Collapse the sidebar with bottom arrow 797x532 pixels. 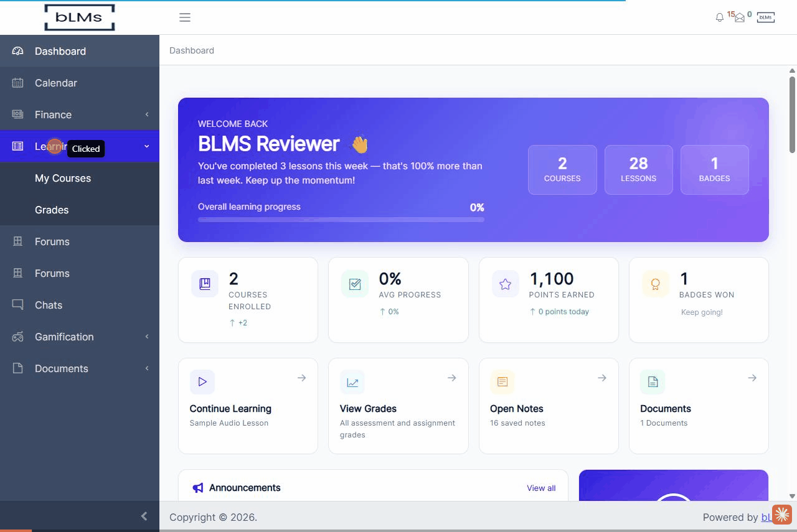tap(144, 516)
